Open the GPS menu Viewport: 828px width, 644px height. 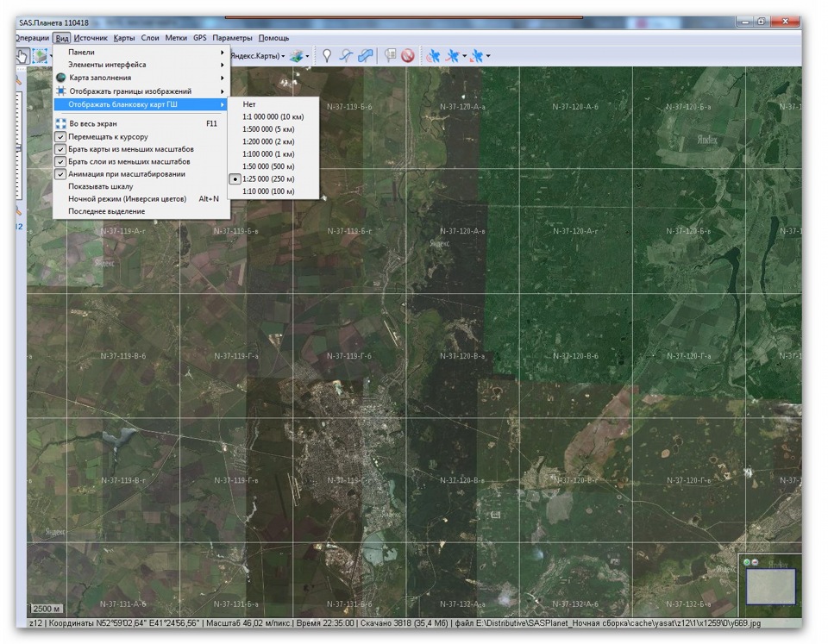199,38
